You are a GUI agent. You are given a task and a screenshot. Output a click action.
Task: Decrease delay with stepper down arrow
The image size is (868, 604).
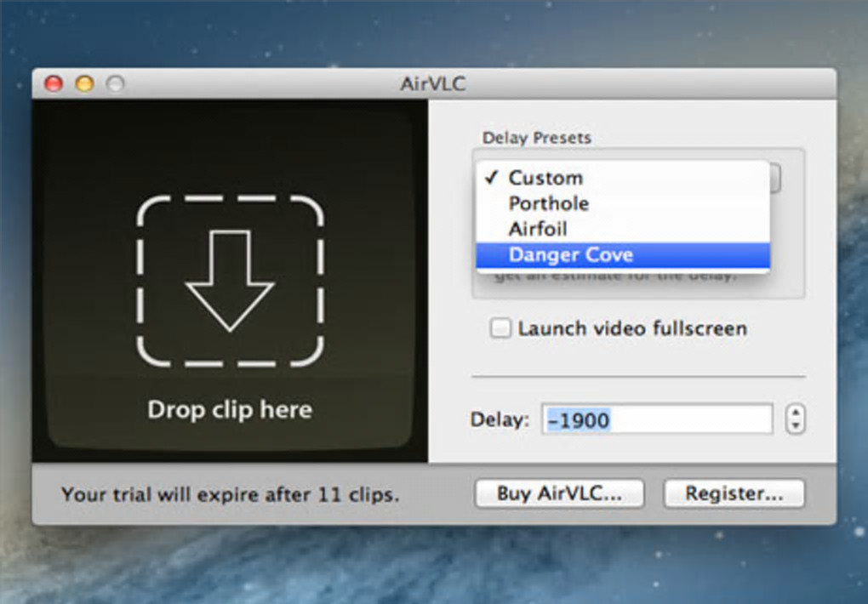(796, 425)
